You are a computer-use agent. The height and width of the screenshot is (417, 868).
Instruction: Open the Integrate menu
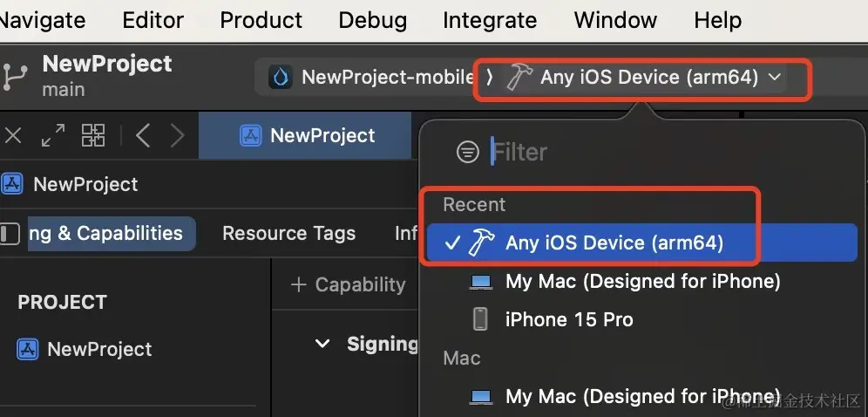click(490, 21)
